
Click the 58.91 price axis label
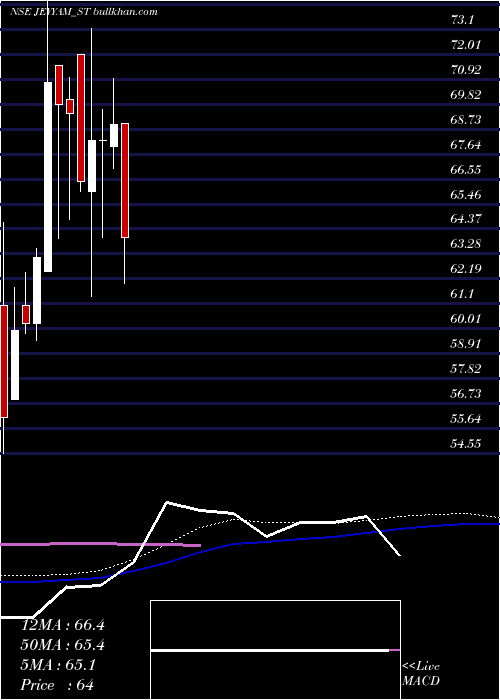466,344
